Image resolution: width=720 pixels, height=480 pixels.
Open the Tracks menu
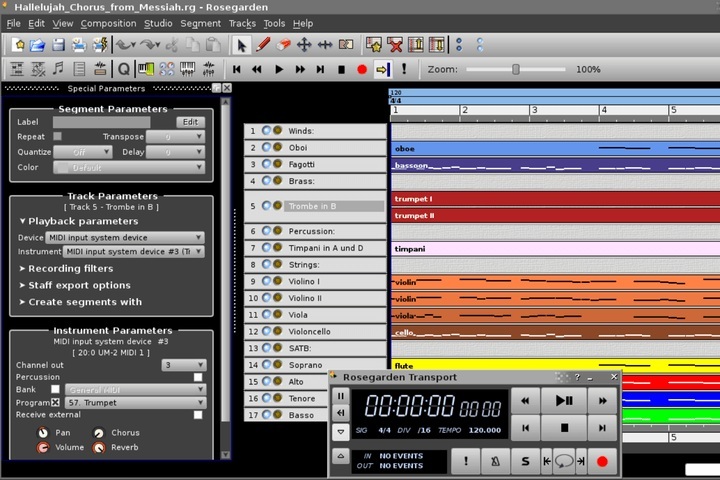pyautogui.click(x=242, y=23)
